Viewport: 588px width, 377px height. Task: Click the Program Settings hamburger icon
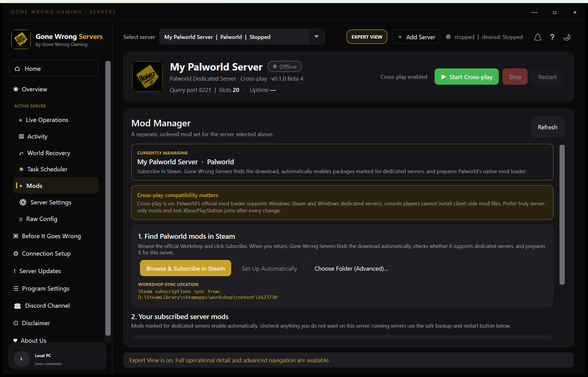pyautogui.click(x=16, y=288)
